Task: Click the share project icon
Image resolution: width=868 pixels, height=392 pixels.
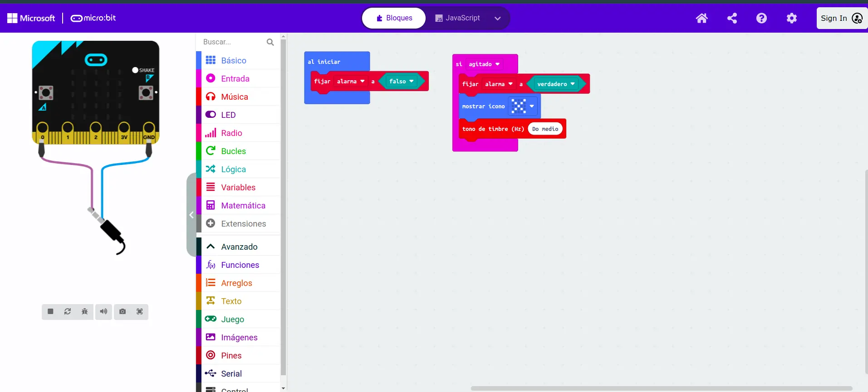Action: (x=732, y=18)
